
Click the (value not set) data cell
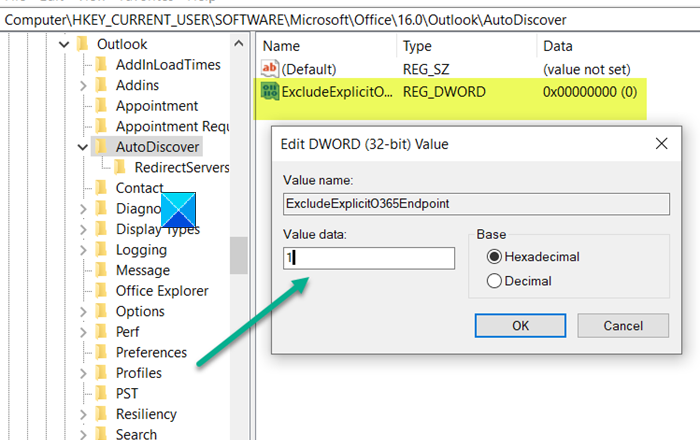coord(587,69)
